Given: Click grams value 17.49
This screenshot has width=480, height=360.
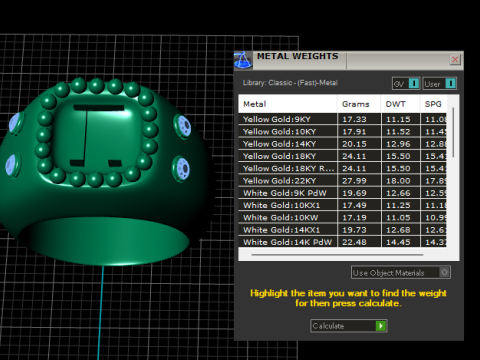Looking at the screenshot, I should (x=354, y=205).
